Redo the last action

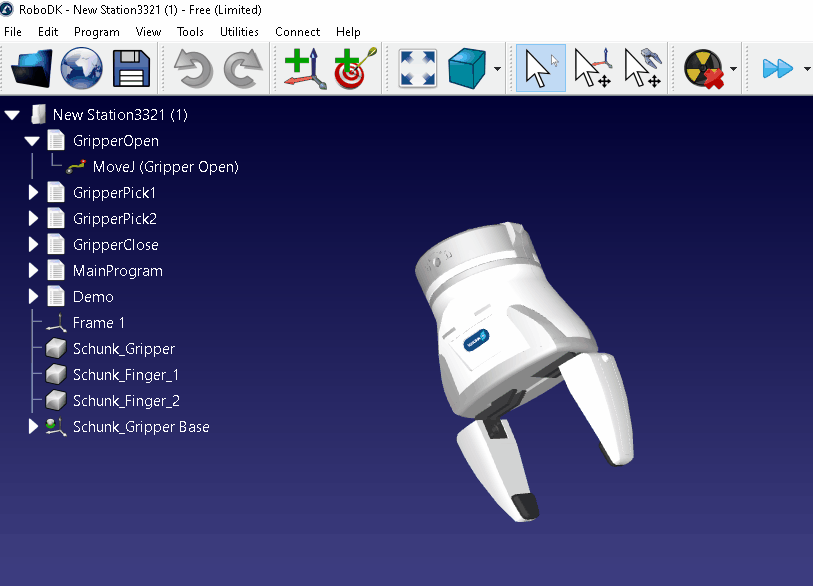(x=243, y=68)
